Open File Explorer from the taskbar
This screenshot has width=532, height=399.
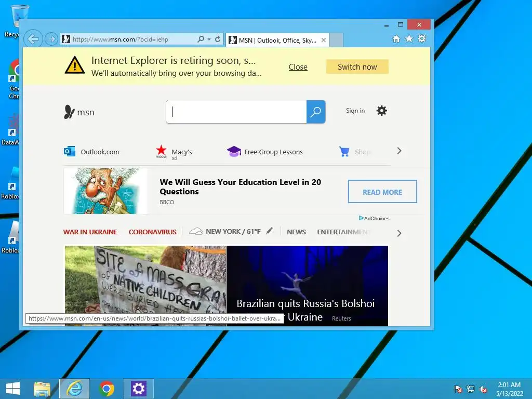pyautogui.click(x=42, y=389)
